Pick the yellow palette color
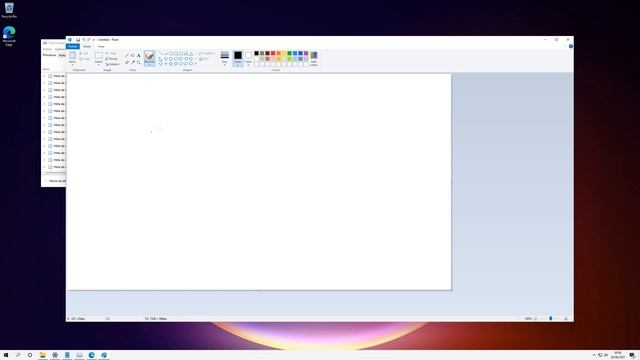This screenshot has width=640, height=360. pyautogui.click(x=284, y=53)
